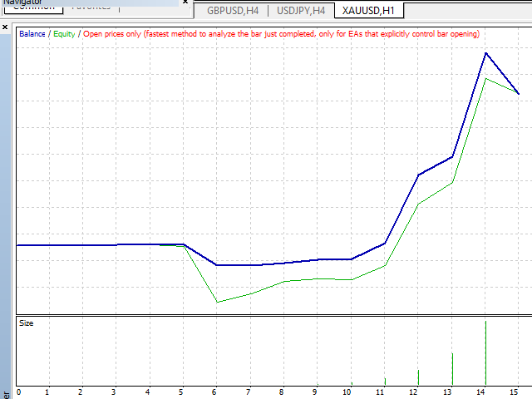Click the Size label in lower chart

26,323
